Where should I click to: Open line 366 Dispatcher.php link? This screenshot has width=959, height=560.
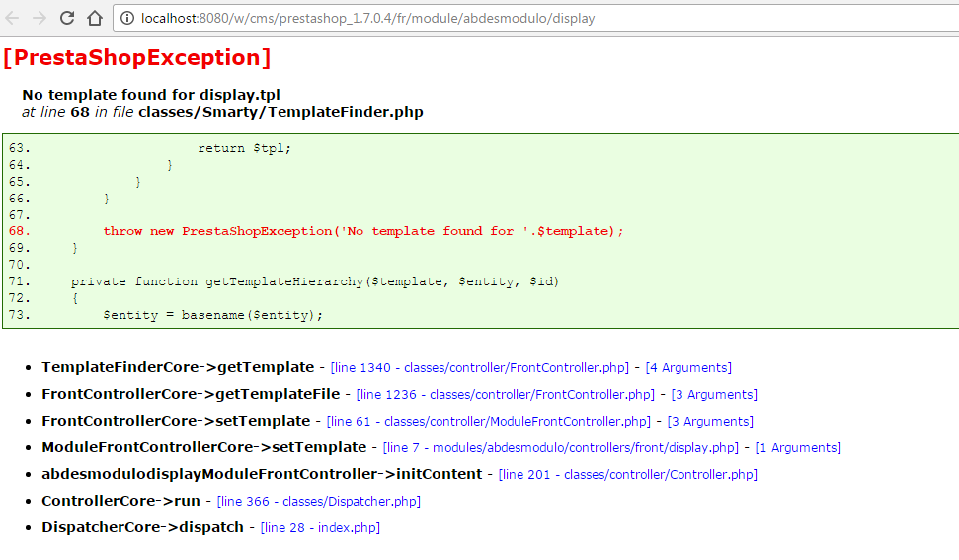click(x=319, y=502)
